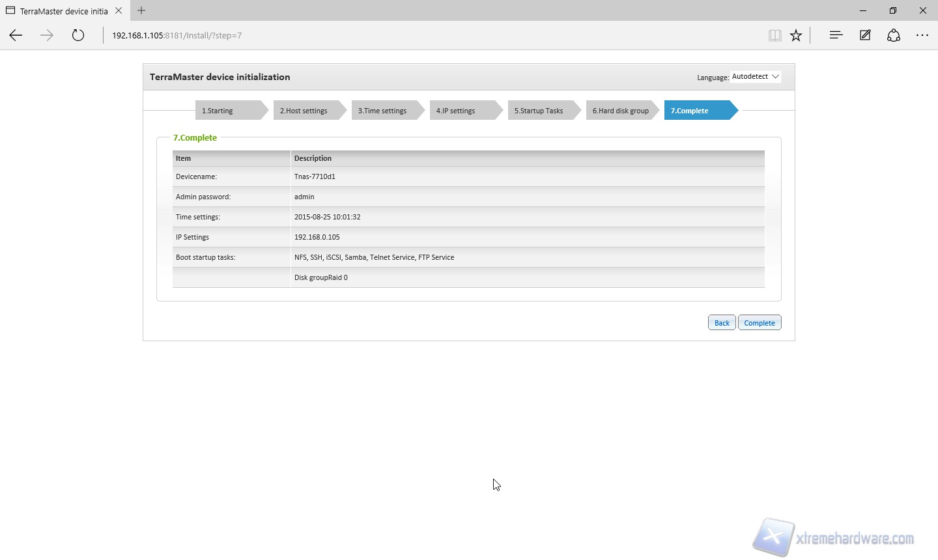Open the Hub icon
The width and height of the screenshot is (938, 560).
point(836,36)
